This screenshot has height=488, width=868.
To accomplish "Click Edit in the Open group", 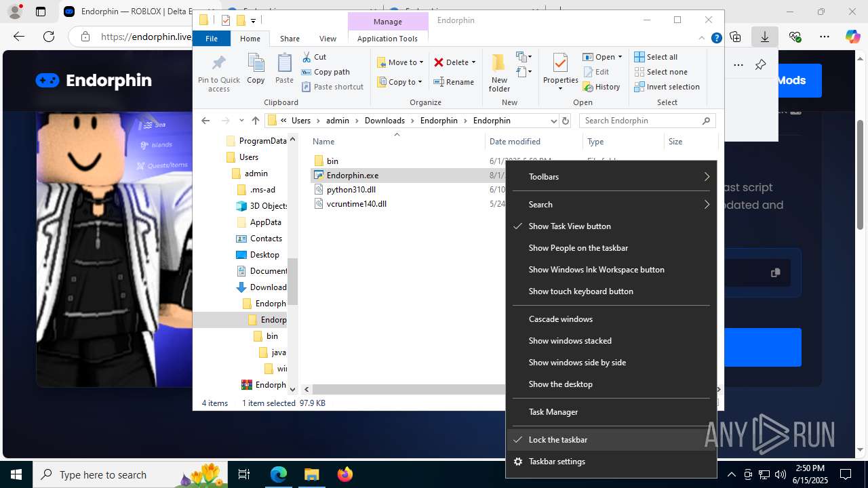I will click(x=596, y=72).
